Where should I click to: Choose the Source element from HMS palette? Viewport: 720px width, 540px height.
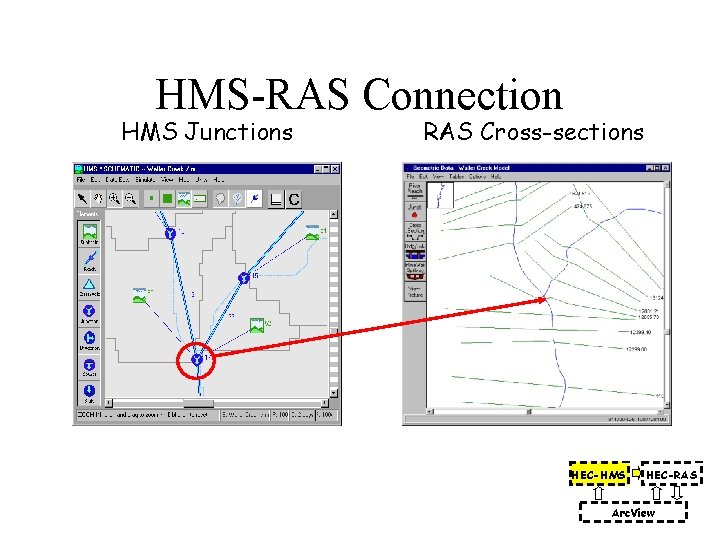[x=89, y=367]
